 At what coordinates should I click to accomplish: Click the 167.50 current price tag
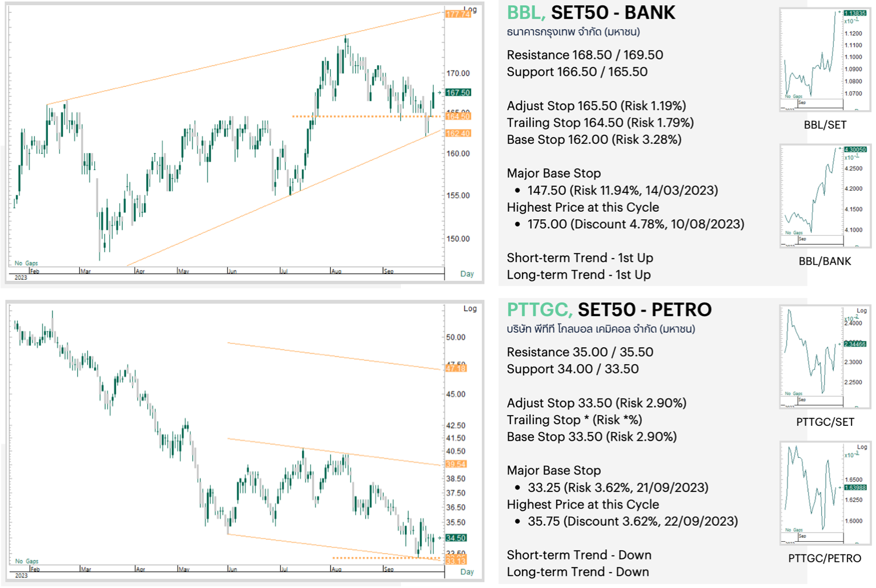coord(458,92)
